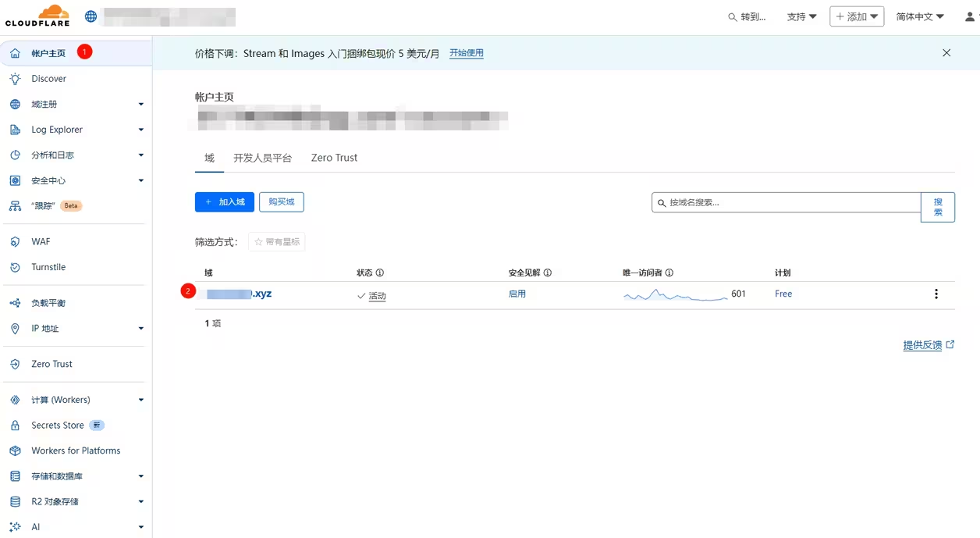Switch to the Zero Trust tab
Image resolution: width=980 pixels, height=538 pixels.
point(334,158)
